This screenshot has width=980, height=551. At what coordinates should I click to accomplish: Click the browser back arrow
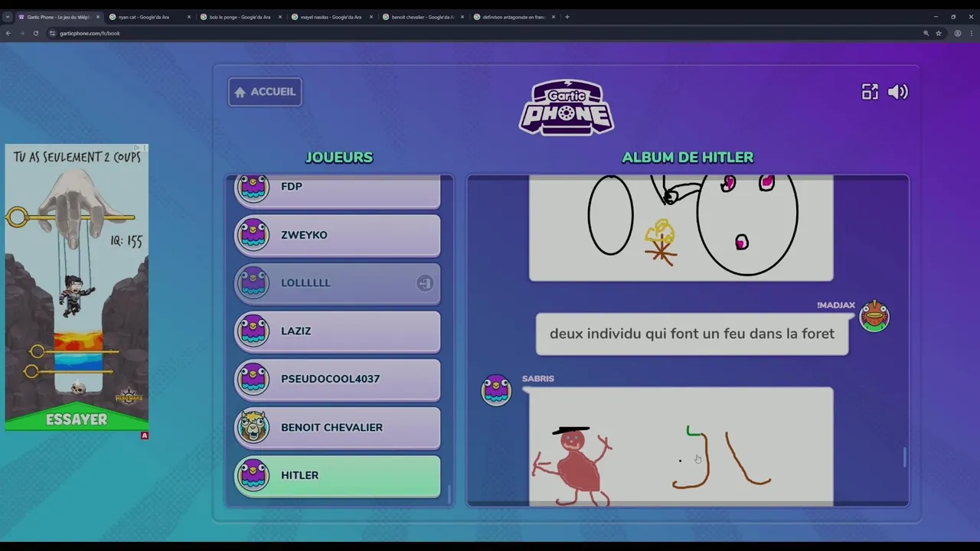click(x=8, y=33)
